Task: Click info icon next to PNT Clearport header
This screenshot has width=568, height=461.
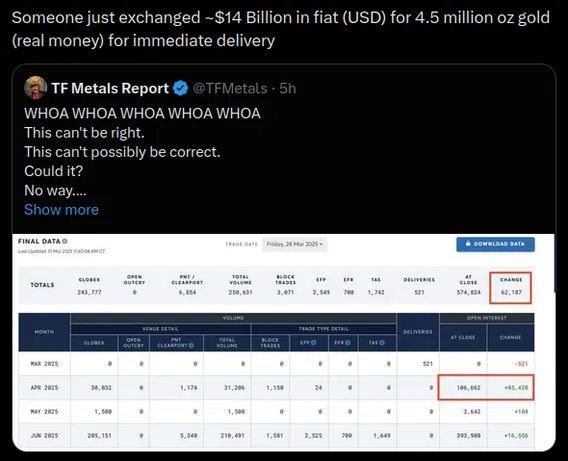Action: (191, 345)
